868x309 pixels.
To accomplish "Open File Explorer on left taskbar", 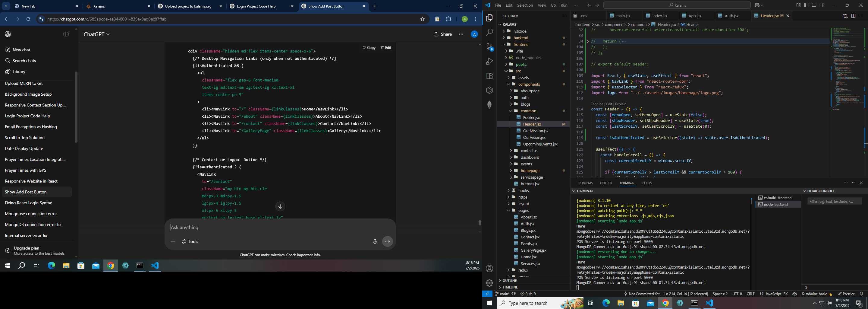I will click(x=66, y=266).
